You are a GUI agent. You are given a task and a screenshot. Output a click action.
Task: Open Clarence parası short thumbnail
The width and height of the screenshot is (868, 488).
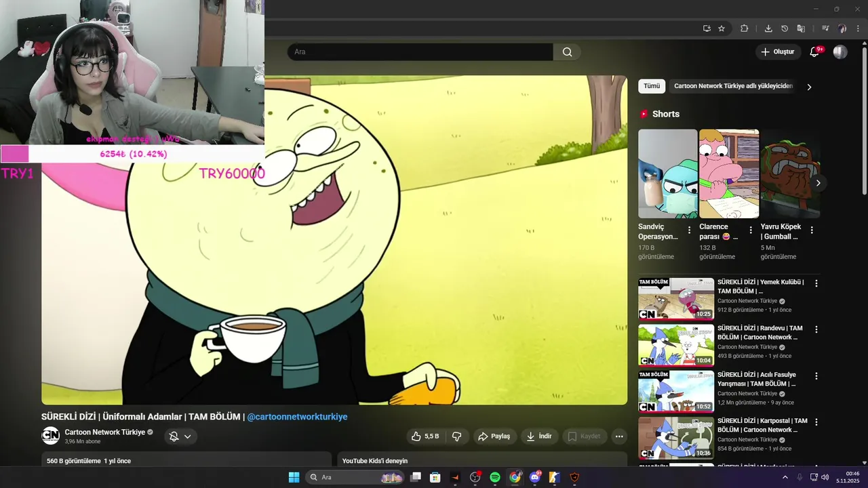(729, 174)
